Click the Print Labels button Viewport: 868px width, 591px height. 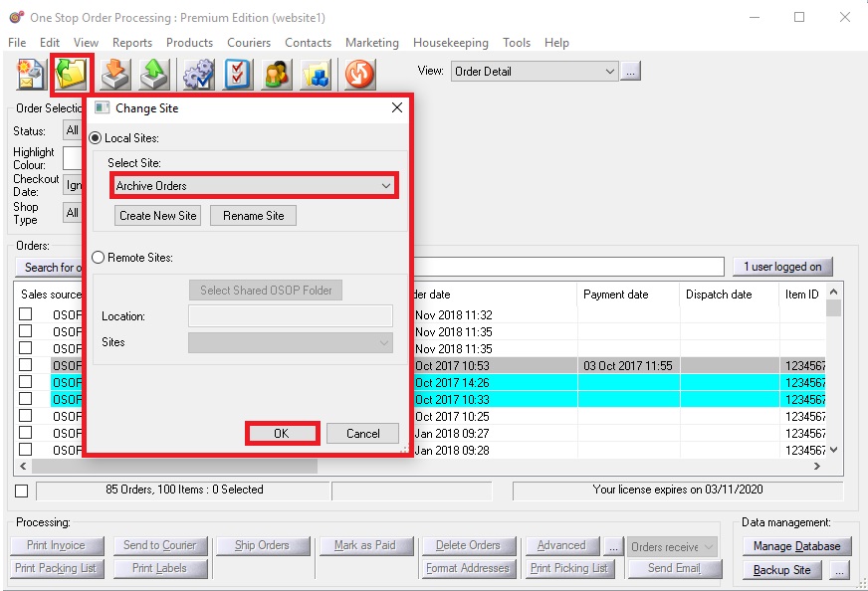(160, 568)
